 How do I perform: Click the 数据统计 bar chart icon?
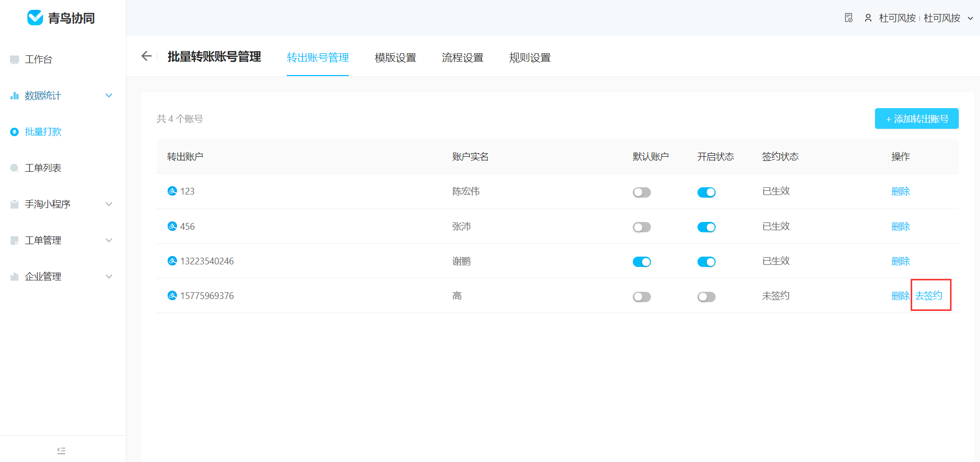(14, 96)
